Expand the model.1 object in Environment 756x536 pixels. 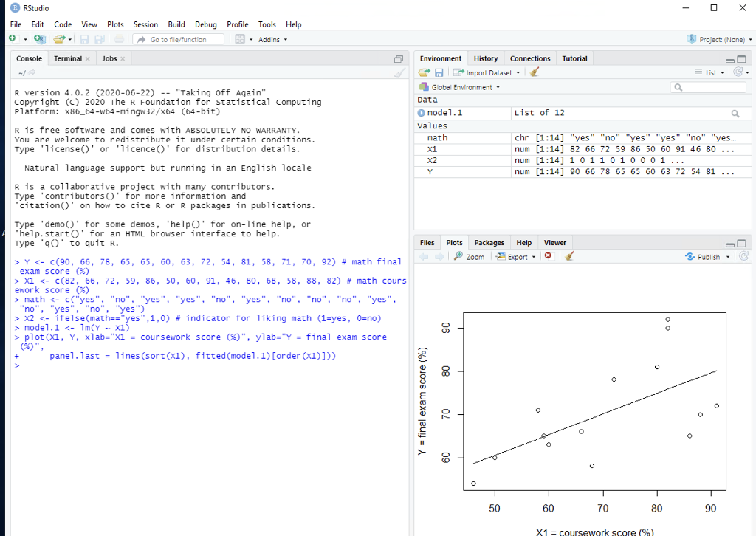tap(422, 112)
